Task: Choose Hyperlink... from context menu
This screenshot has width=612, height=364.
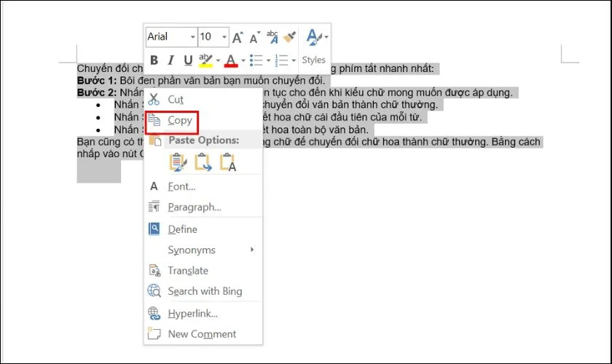Action: click(203, 313)
